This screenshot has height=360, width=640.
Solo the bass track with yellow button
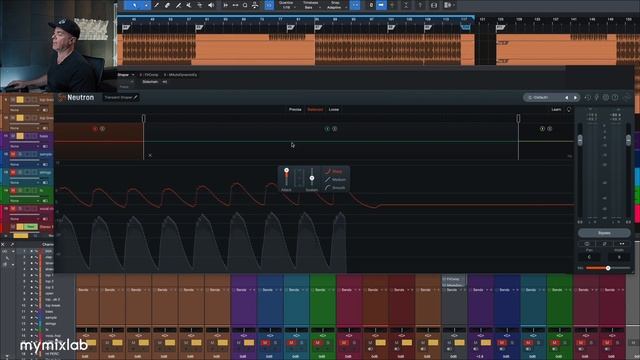click(20, 136)
